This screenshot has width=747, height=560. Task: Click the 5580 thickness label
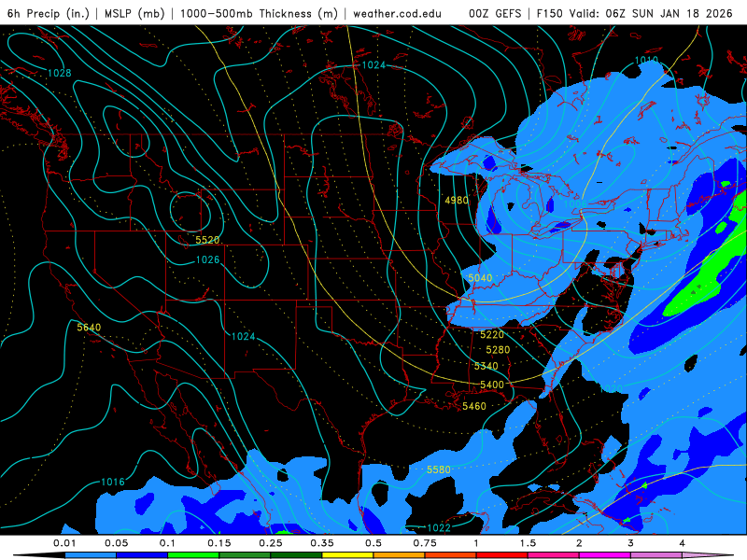click(x=438, y=469)
